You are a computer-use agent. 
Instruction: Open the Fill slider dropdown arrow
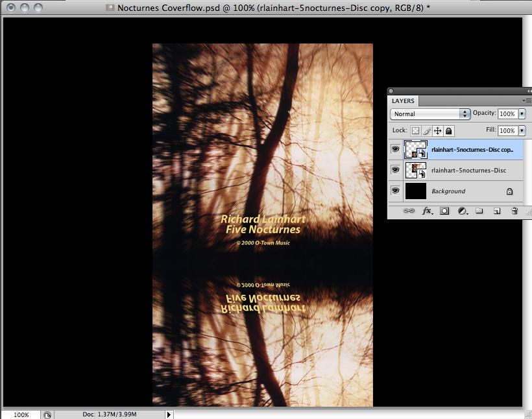click(522, 130)
